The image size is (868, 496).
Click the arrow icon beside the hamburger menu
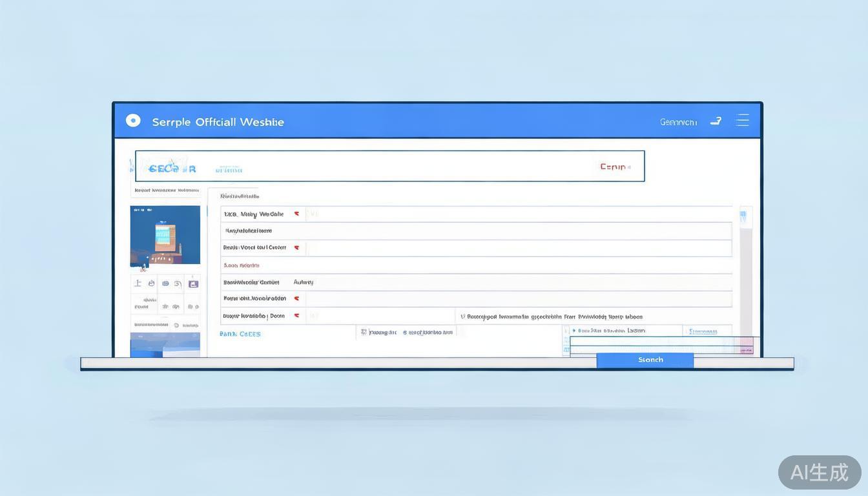(716, 121)
